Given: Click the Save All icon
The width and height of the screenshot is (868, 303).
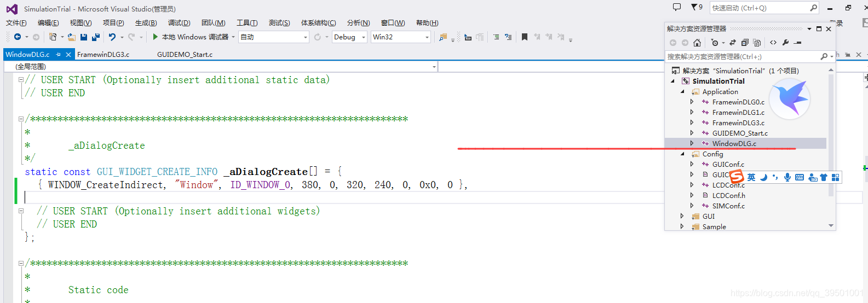Looking at the screenshot, I should 95,37.
